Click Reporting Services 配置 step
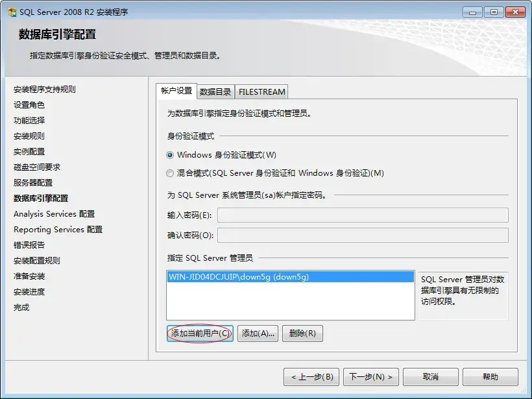The height and width of the screenshot is (399, 532). 58,230
